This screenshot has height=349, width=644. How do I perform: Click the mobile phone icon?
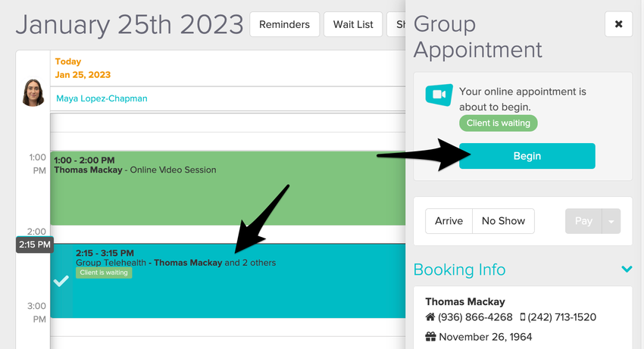pos(523,317)
